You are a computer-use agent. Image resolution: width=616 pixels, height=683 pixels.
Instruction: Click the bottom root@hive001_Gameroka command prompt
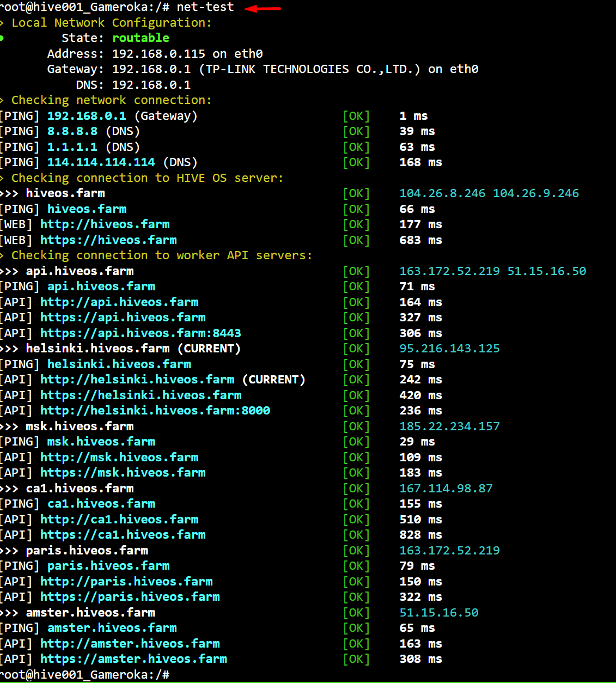click(84, 675)
